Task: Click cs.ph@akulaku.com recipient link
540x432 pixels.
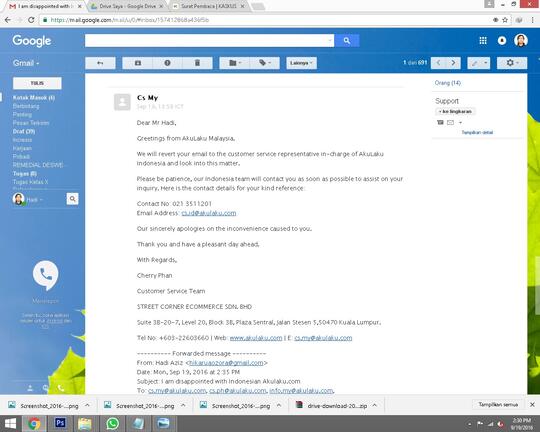Action: (x=238, y=391)
